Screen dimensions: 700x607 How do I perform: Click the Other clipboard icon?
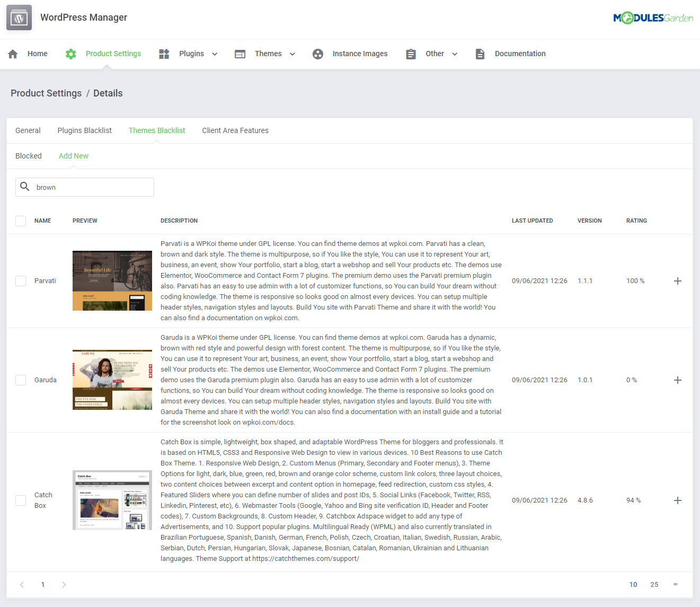(411, 54)
